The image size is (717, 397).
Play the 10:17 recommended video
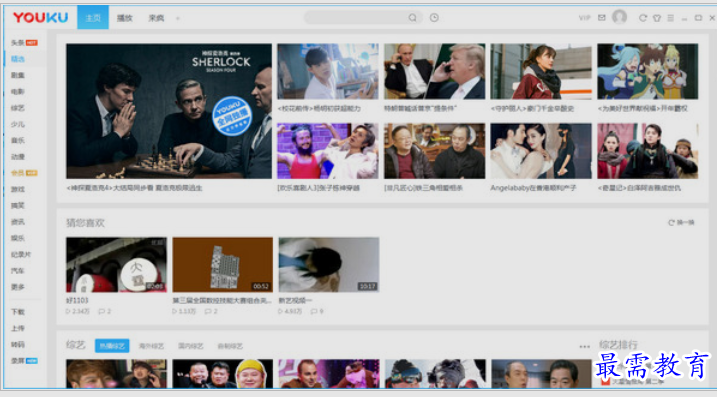tap(329, 265)
